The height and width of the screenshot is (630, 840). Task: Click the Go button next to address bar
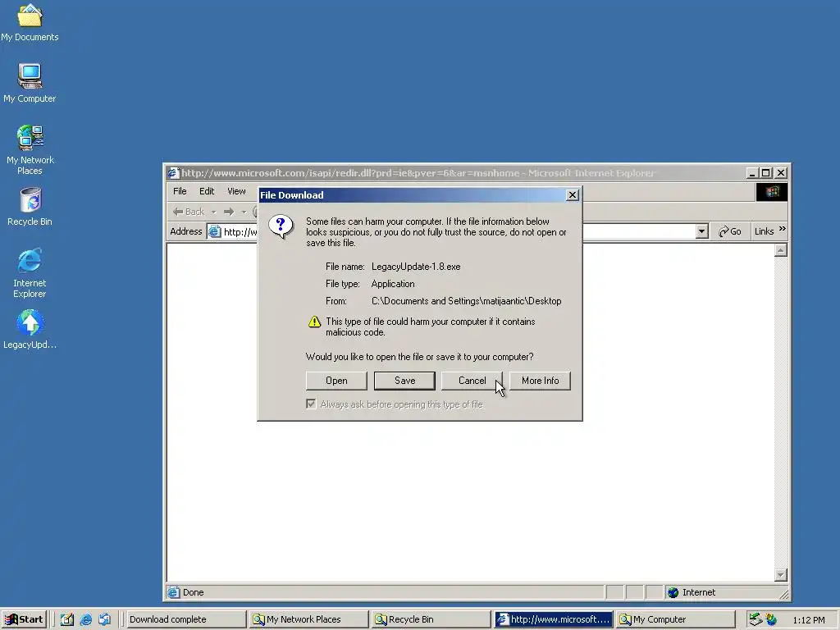pos(729,231)
